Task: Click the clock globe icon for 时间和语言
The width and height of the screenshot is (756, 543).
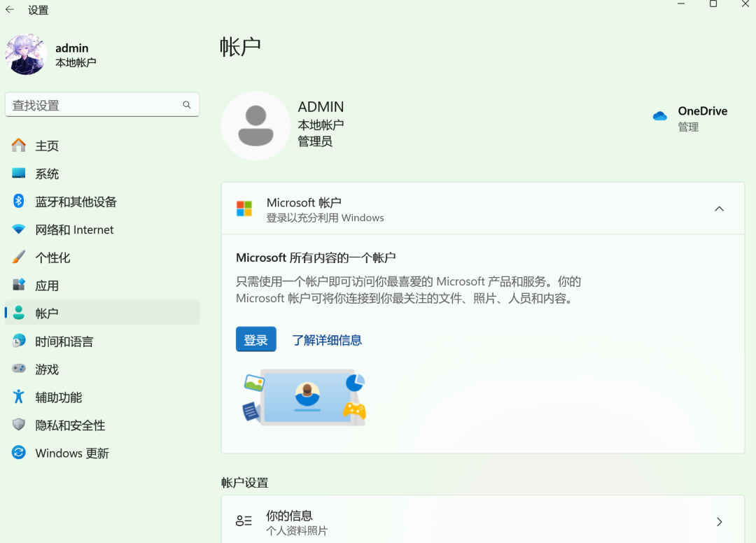Action: point(19,341)
